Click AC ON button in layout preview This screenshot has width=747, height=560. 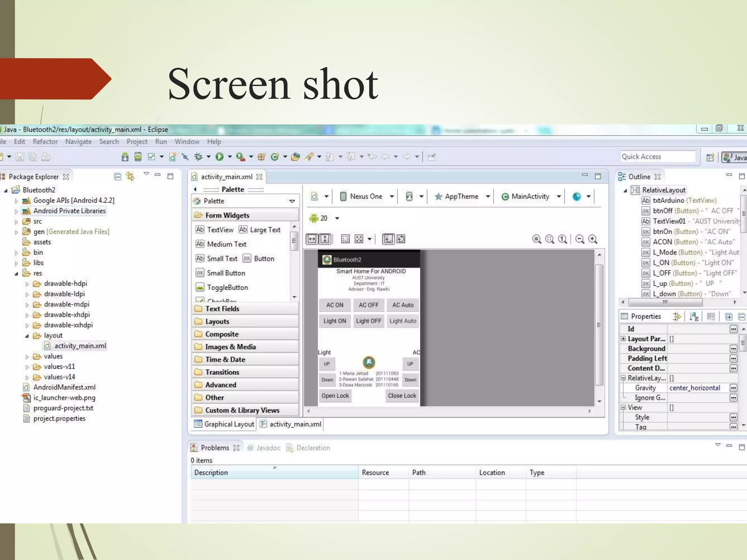335,305
